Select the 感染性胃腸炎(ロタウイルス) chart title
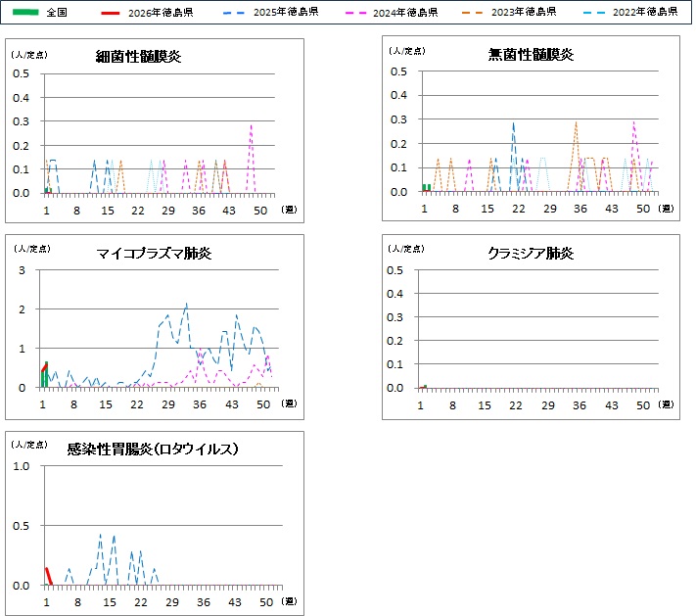The image size is (696, 616). pyautogui.click(x=154, y=450)
